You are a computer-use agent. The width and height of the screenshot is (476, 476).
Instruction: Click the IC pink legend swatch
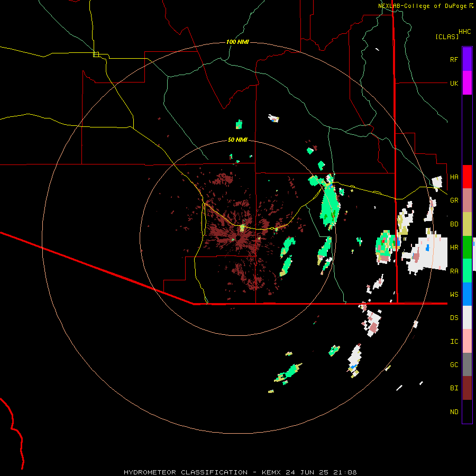[x=467, y=341]
